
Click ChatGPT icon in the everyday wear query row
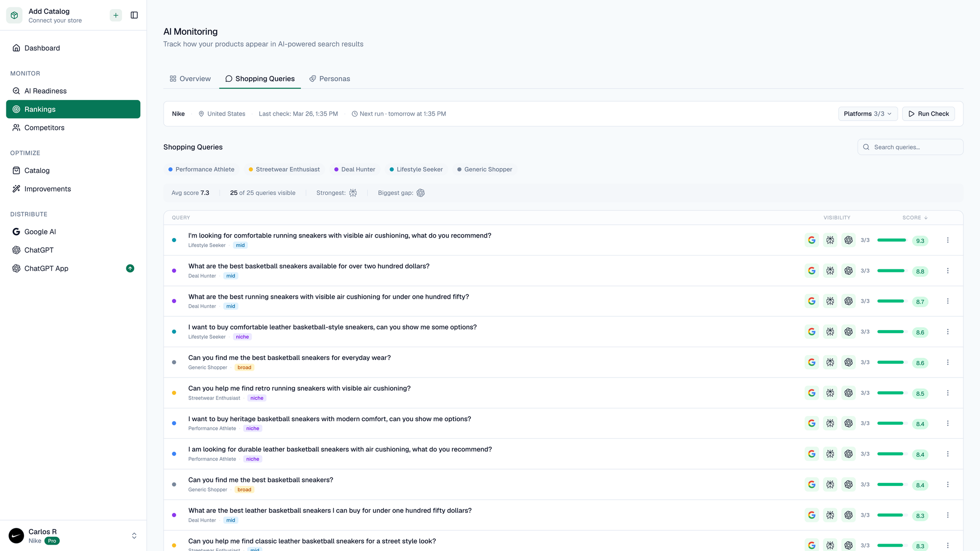[849, 362]
